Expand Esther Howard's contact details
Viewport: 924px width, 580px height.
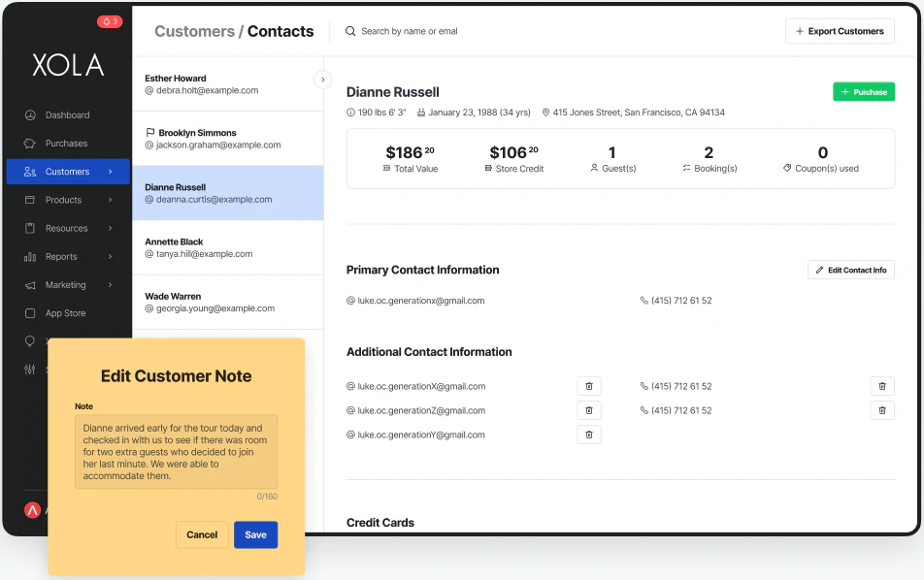click(322, 80)
